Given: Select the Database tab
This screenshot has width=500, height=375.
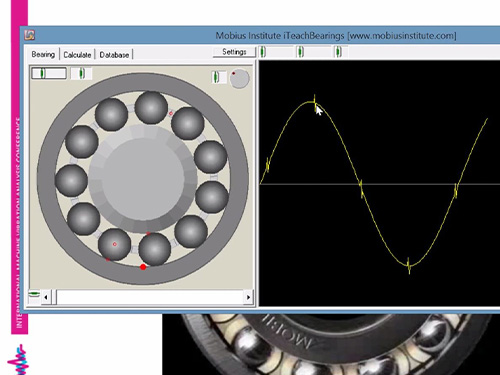Looking at the screenshot, I should tap(114, 55).
